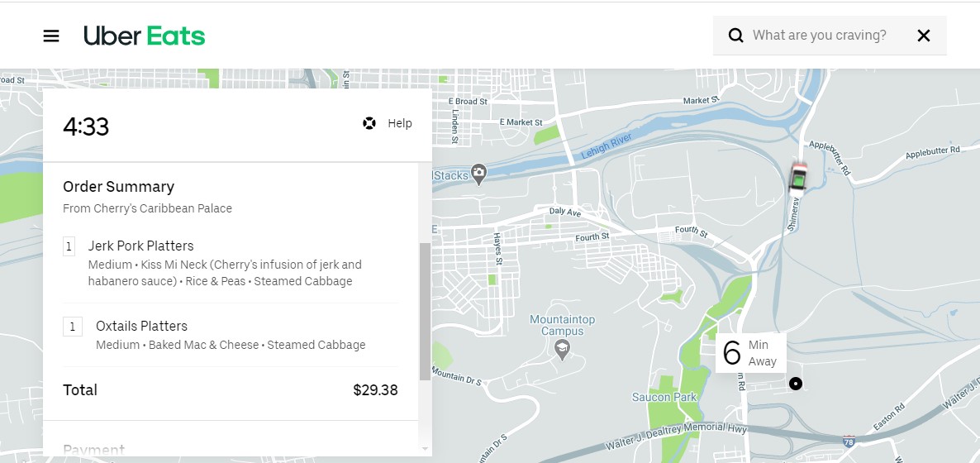This screenshot has width=980, height=463.
Task: Open the hamburger menu
Action: tap(51, 36)
